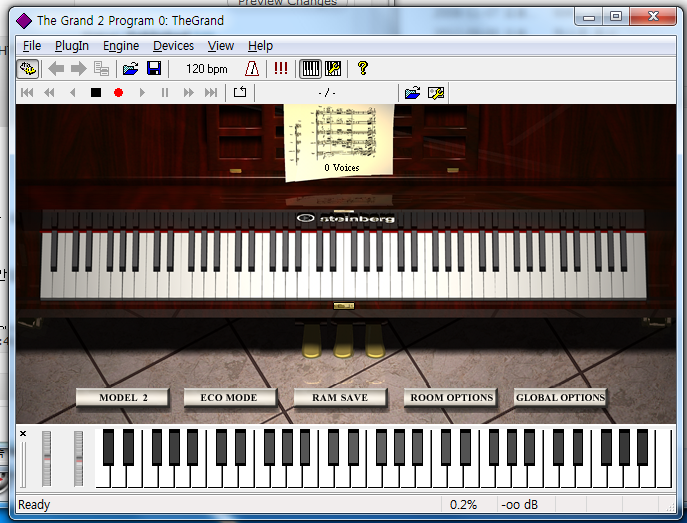Open the Help menu

click(260, 46)
